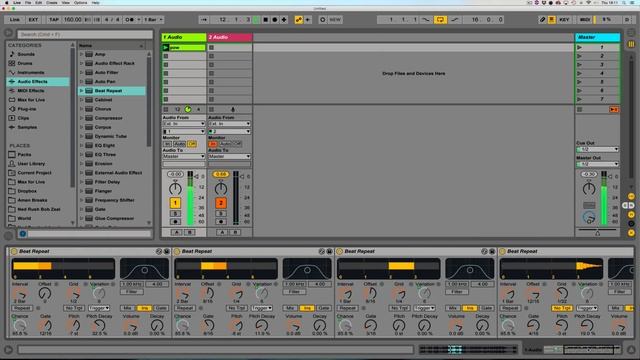Open the User Library place
The height and width of the screenshot is (360, 640).
click(x=31, y=164)
